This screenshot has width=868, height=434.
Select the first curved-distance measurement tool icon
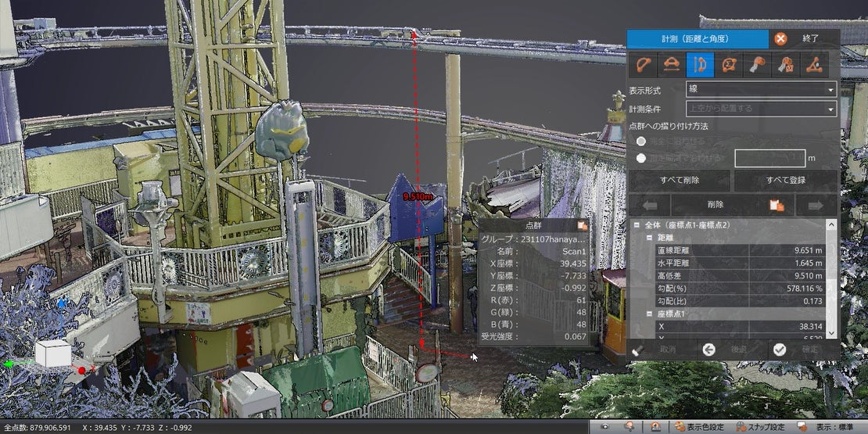pos(644,65)
